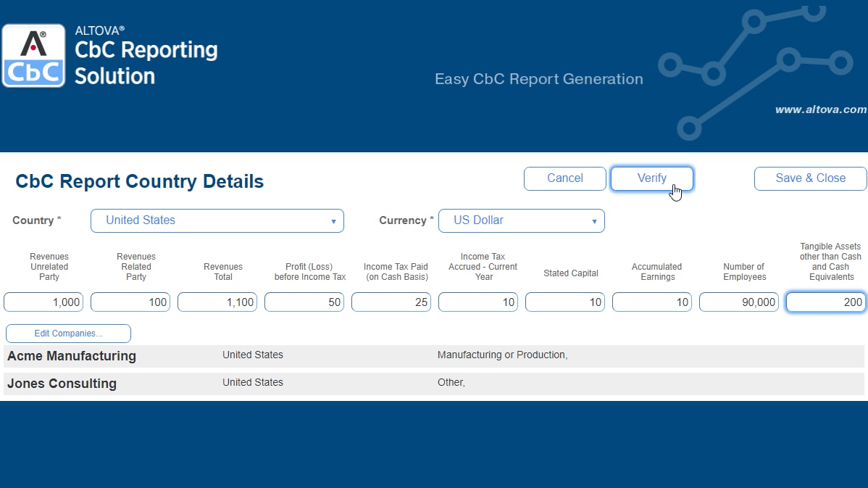The image size is (868, 488).
Task: Click the Revenues Total column label
Action: [223, 272]
